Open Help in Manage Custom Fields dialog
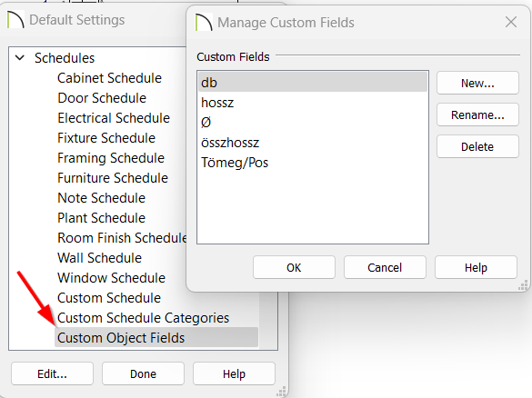The height and width of the screenshot is (398, 532). 476,267
